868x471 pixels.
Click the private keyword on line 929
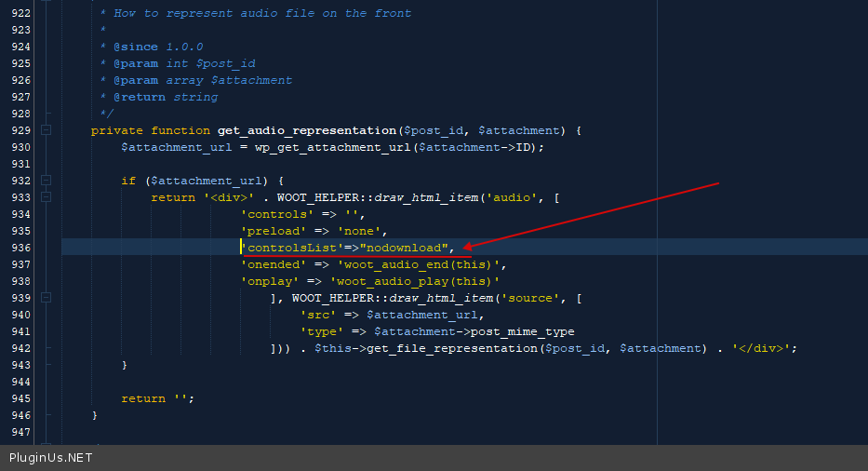coord(117,130)
